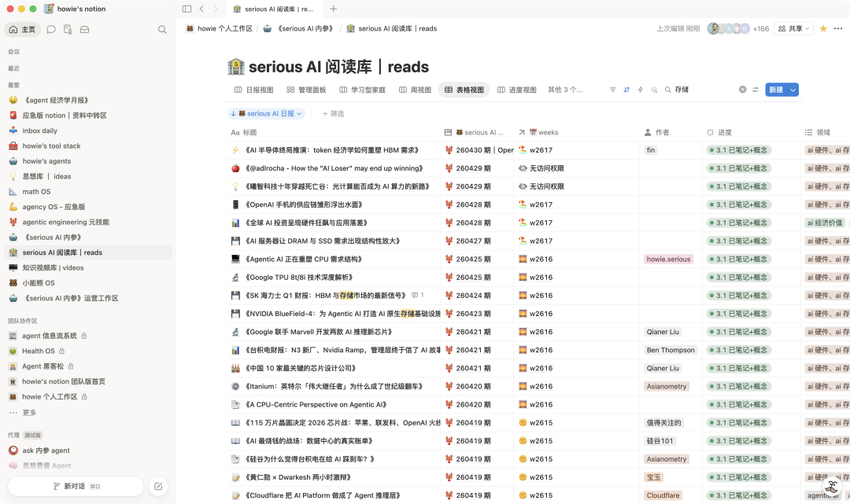This screenshot has width=850, height=504.
Task: Open the chat bubble icon in sidebar
Action: (51, 30)
